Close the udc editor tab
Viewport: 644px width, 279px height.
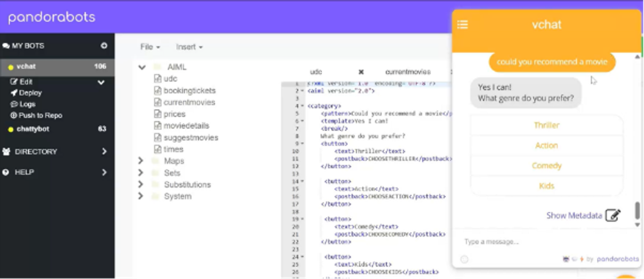[x=361, y=71]
